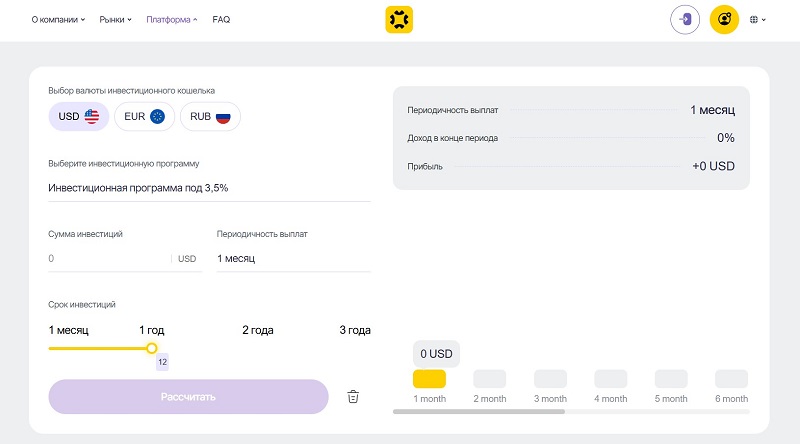Set term to 1 месяц label
Viewport: 800px width, 444px height.
click(68, 330)
